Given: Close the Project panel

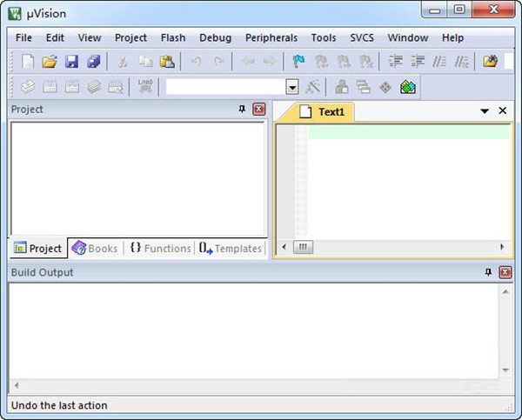Looking at the screenshot, I should tap(258, 110).
